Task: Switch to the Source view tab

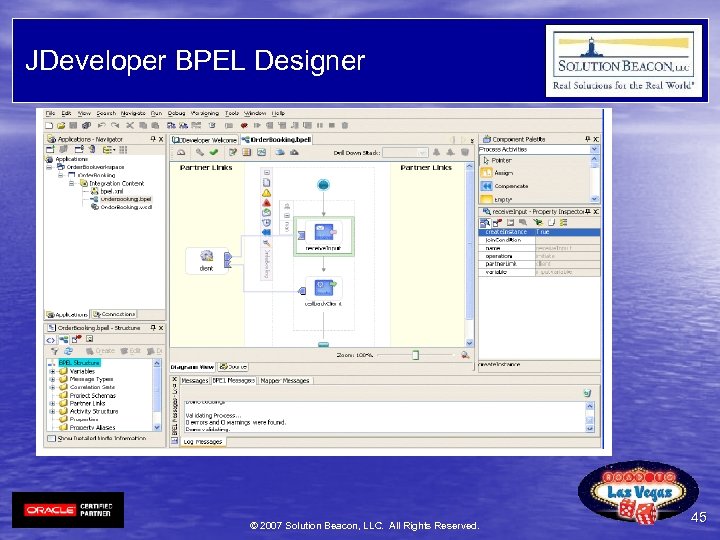Action: coord(233,367)
